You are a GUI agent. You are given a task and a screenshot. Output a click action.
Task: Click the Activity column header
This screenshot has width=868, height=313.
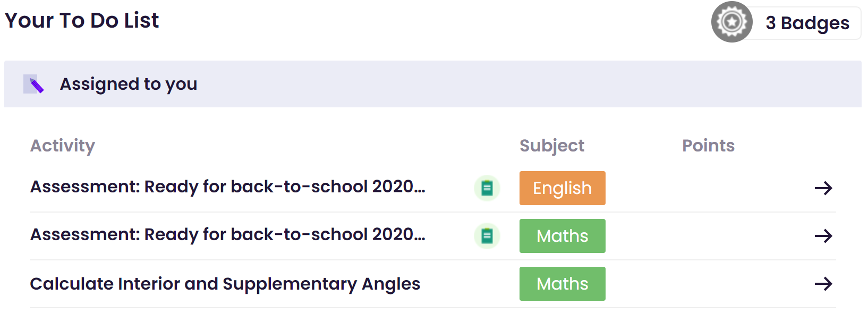click(63, 146)
